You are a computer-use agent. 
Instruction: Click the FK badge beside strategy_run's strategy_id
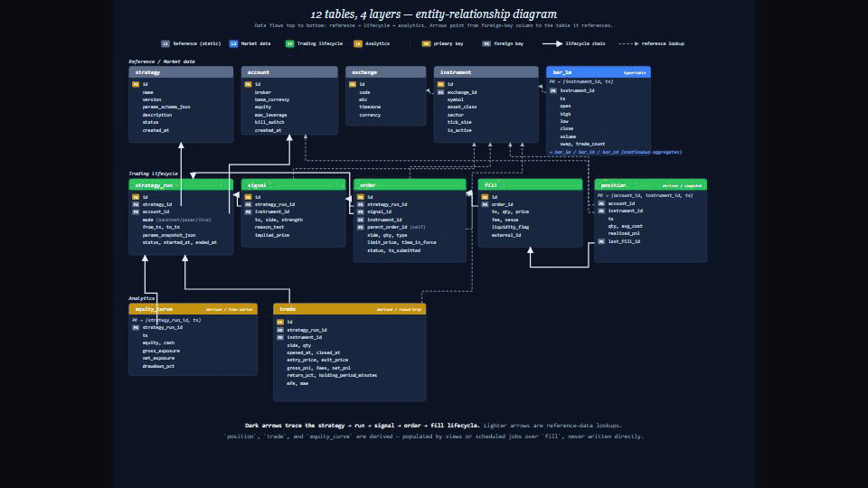136,204
